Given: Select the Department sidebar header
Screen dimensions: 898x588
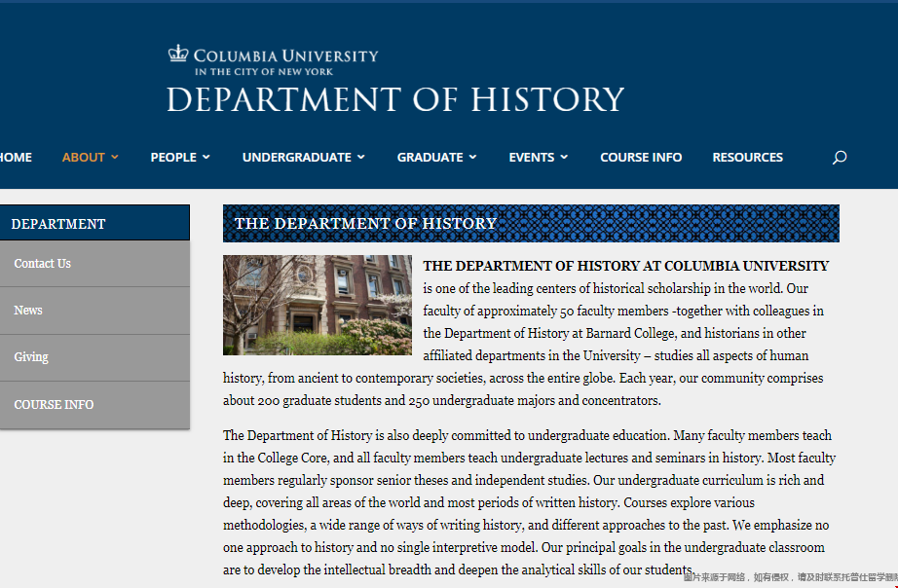Looking at the screenshot, I should [94, 223].
